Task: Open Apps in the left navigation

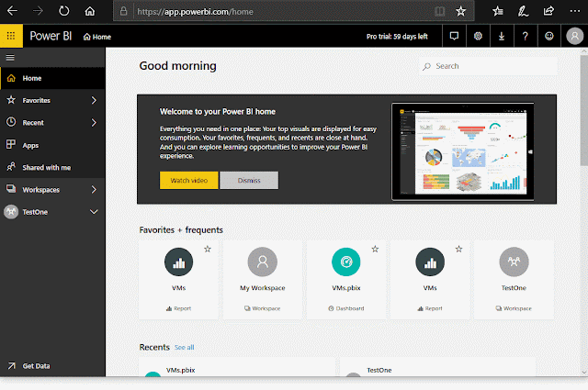Action: (52, 145)
